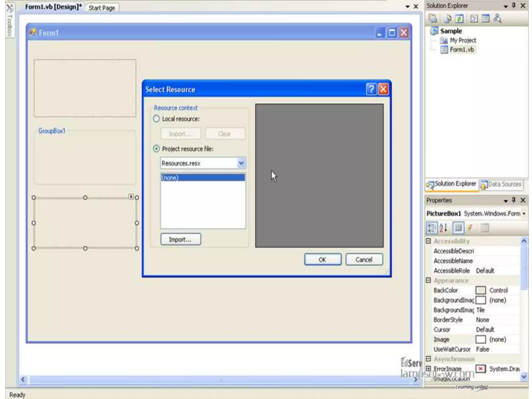Click View Code icon in Solution Explorer toolbar

(x=474, y=18)
